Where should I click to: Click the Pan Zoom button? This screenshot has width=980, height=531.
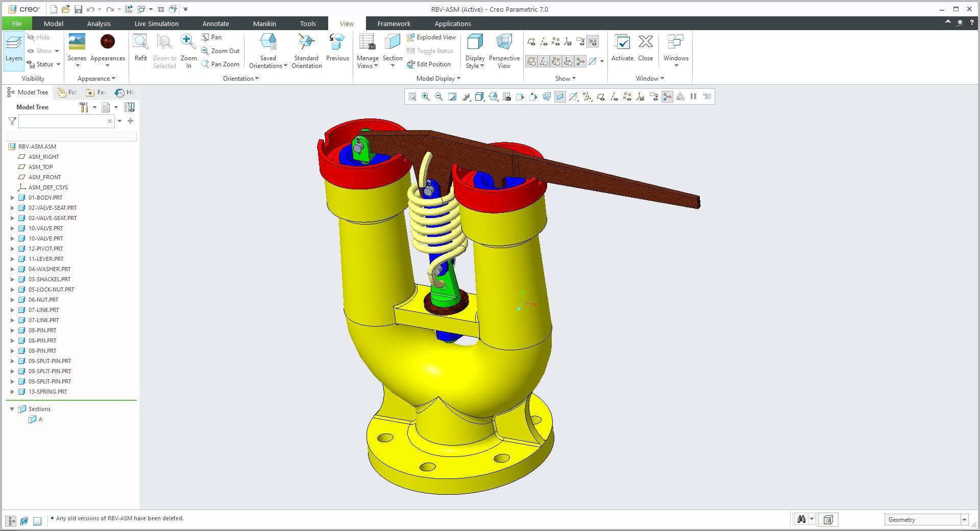[x=220, y=64]
